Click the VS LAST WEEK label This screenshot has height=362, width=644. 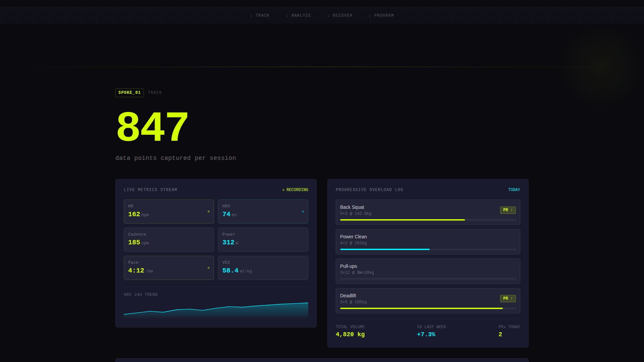click(431, 327)
